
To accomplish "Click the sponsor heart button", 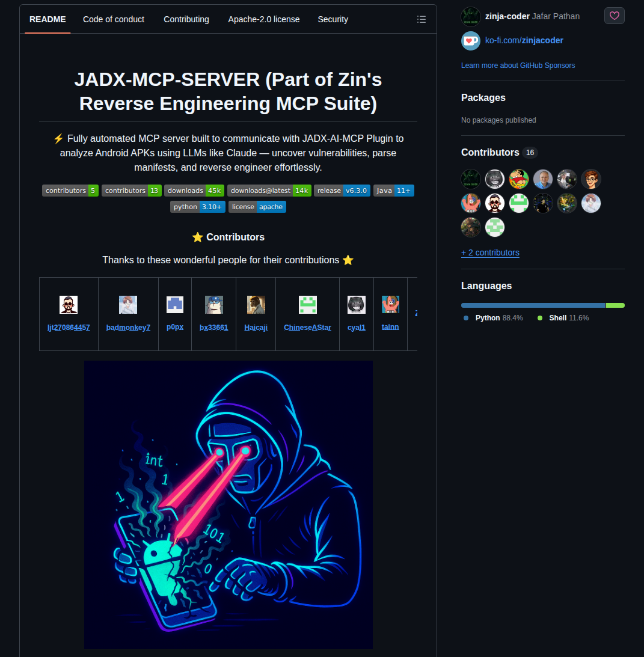I will click(x=614, y=16).
